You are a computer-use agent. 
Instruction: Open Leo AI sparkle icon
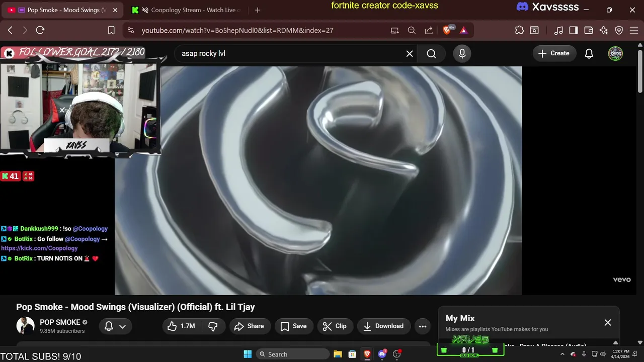(604, 30)
